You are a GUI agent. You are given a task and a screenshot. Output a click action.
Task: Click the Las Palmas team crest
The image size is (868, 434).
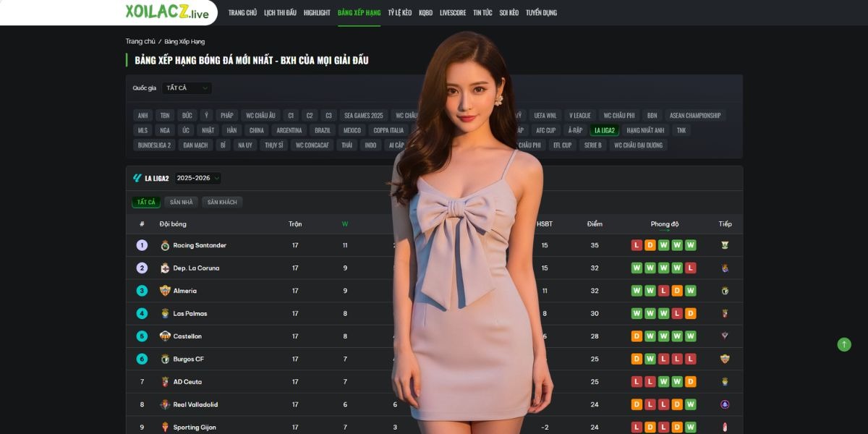165,313
